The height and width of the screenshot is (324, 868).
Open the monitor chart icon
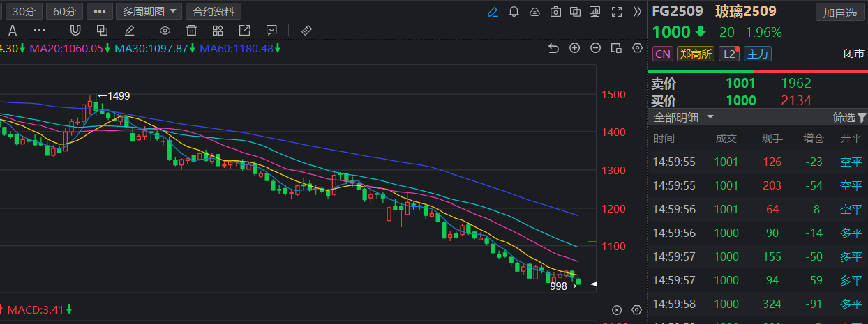[595, 12]
